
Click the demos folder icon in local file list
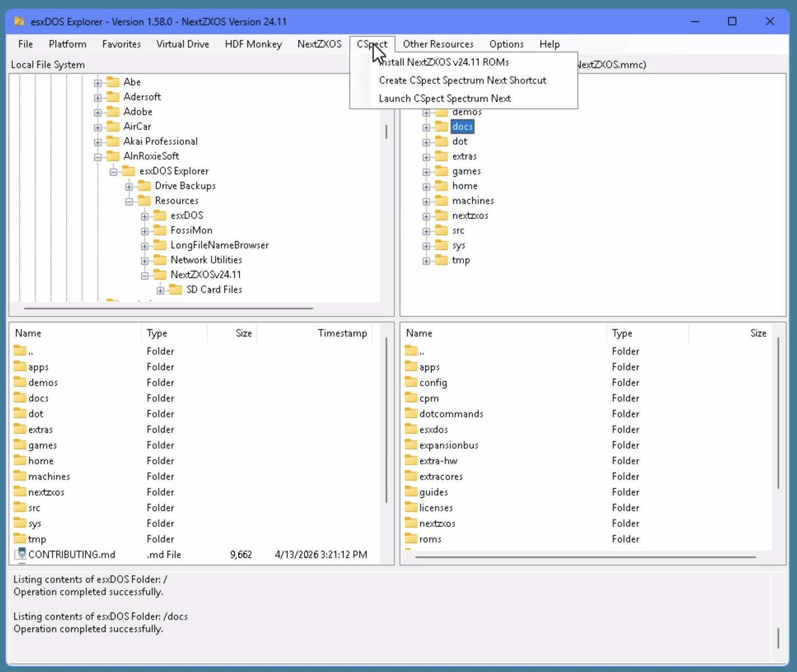tap(20, 382)
